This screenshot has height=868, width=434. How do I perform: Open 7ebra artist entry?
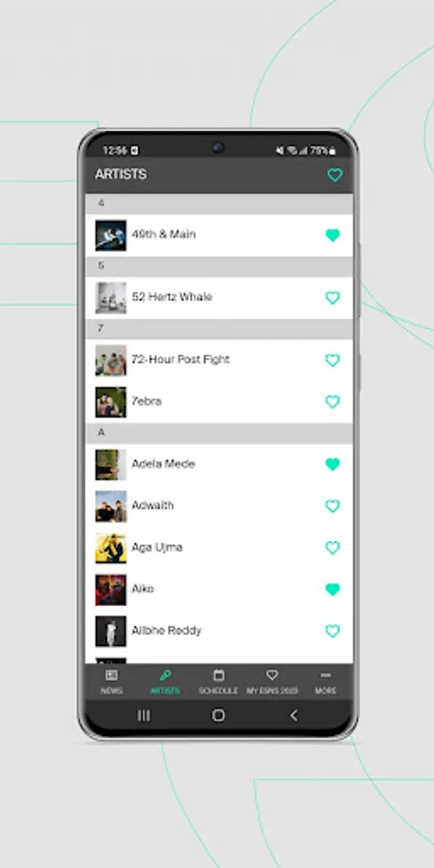tap(219, 402)
